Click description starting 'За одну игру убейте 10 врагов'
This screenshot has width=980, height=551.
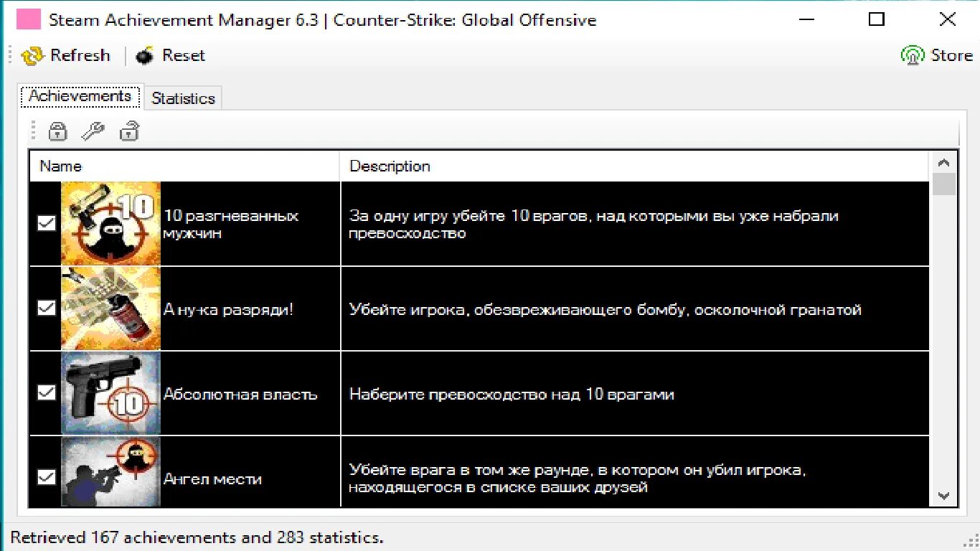[594, 225]
